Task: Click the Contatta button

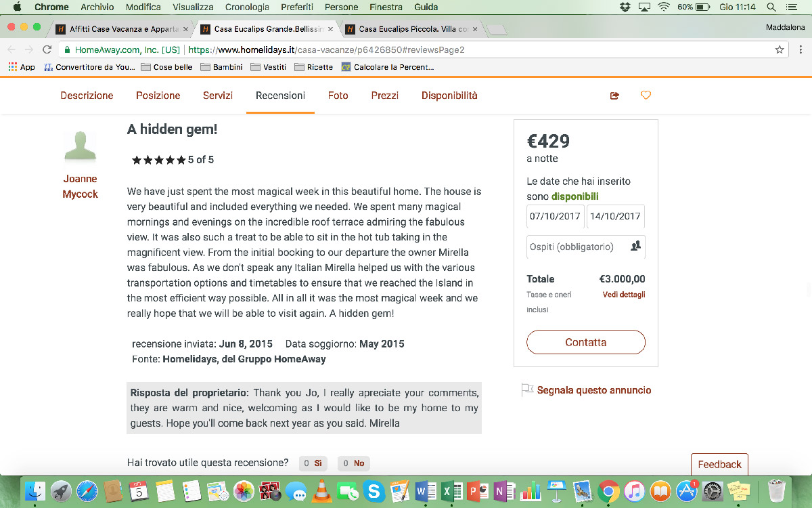Action: pos(586,342)
